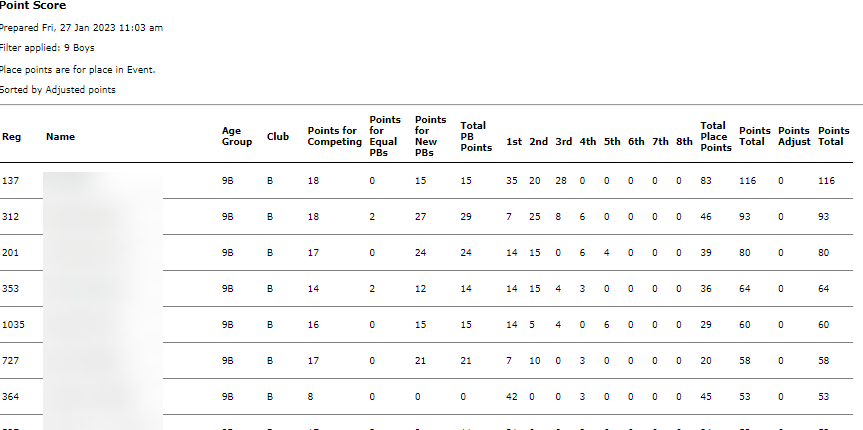Select the Points for Competing header
The height and width of the screenshot is (430, 863).
335,137
